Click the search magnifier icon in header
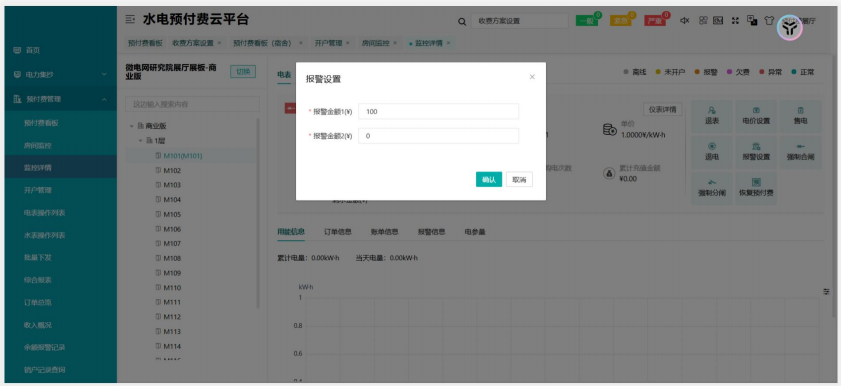Image resolution: width=841 pixels, height=386 pixels. click(462, 21)
